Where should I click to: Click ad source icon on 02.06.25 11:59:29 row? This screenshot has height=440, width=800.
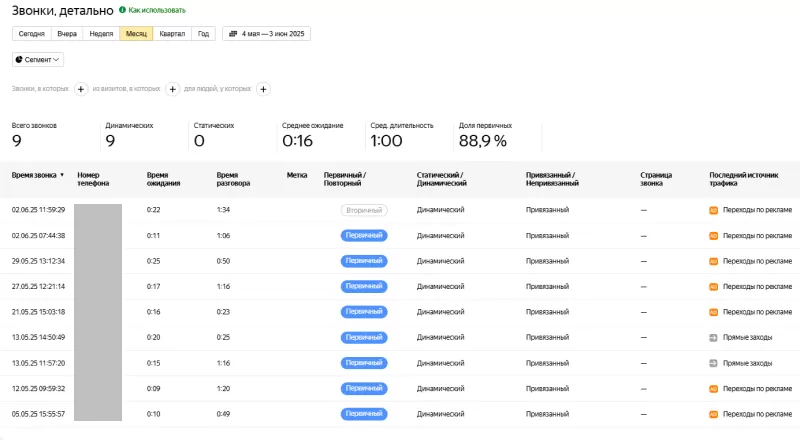click(x=713, y=210)
